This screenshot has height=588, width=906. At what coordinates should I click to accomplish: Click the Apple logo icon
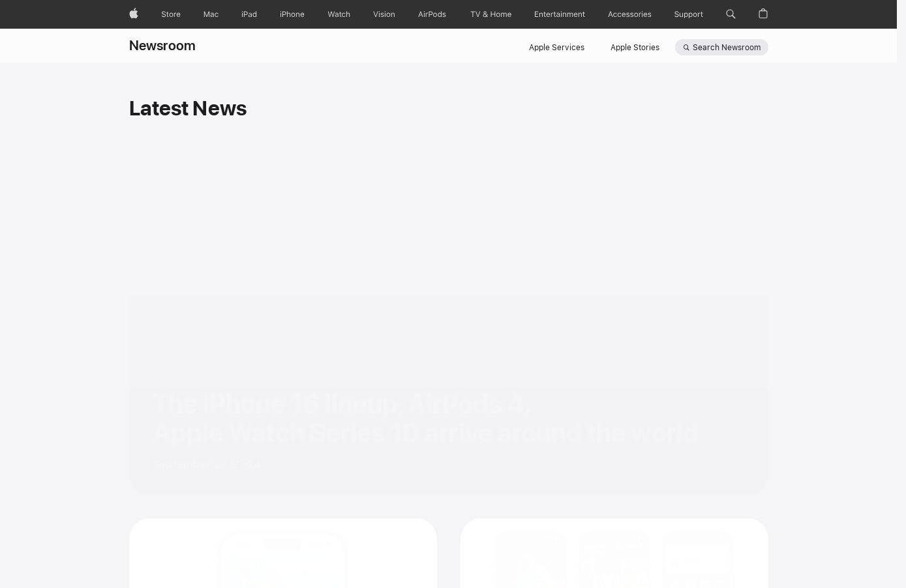click(x=134, y=14)
